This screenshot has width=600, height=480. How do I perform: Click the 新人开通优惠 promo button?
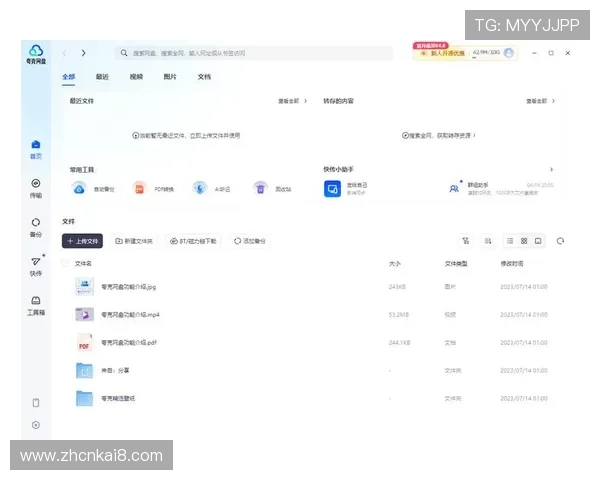(x=442, y=53)
